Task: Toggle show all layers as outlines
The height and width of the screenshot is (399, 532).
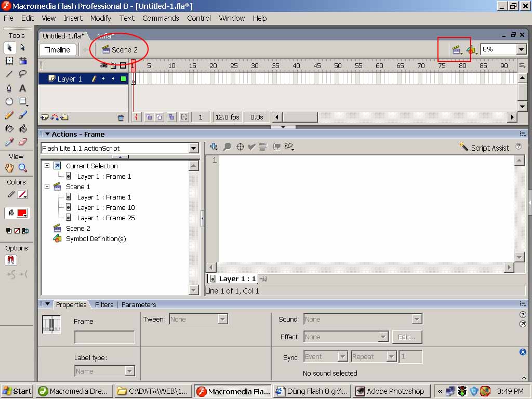Action: (x=123, y=65)
